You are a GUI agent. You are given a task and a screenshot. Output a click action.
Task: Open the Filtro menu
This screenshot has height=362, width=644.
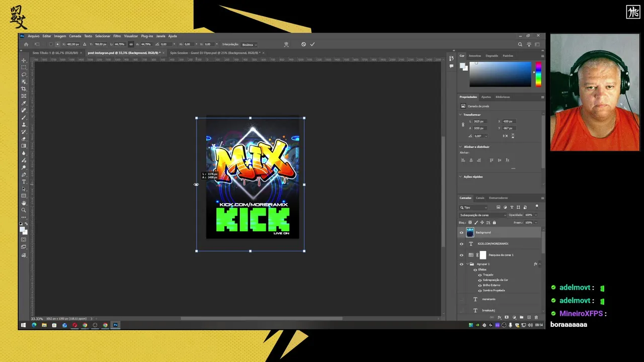tap(117, 36)
